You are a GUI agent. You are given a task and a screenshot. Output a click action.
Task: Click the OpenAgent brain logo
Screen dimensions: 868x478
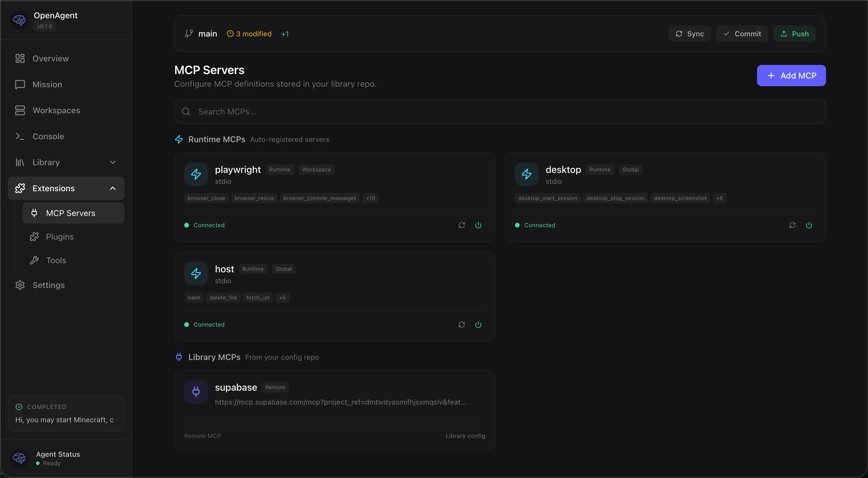19,20
